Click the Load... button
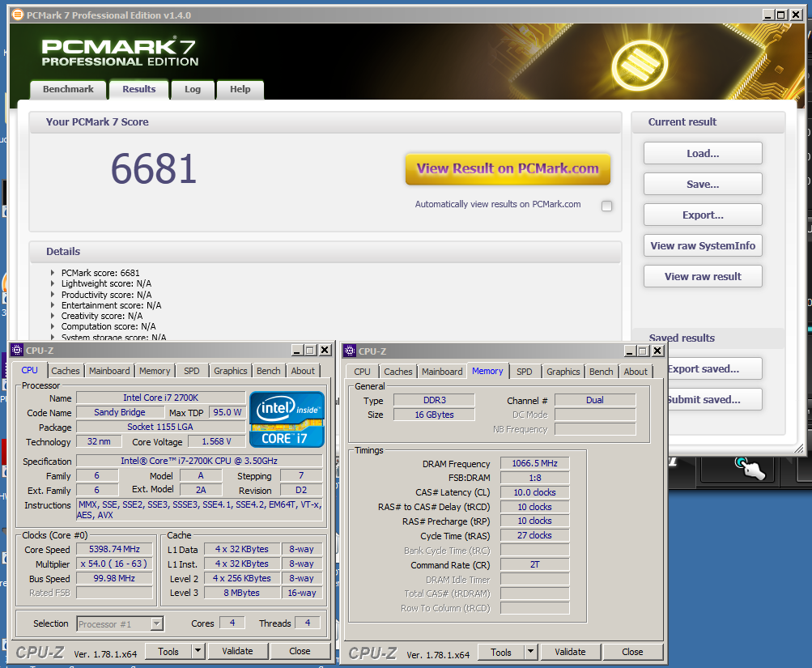 [x=703, y=153]
